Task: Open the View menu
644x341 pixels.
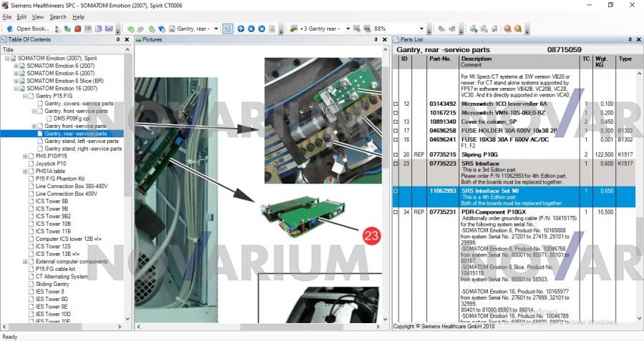Action: [x=38, y=16]
